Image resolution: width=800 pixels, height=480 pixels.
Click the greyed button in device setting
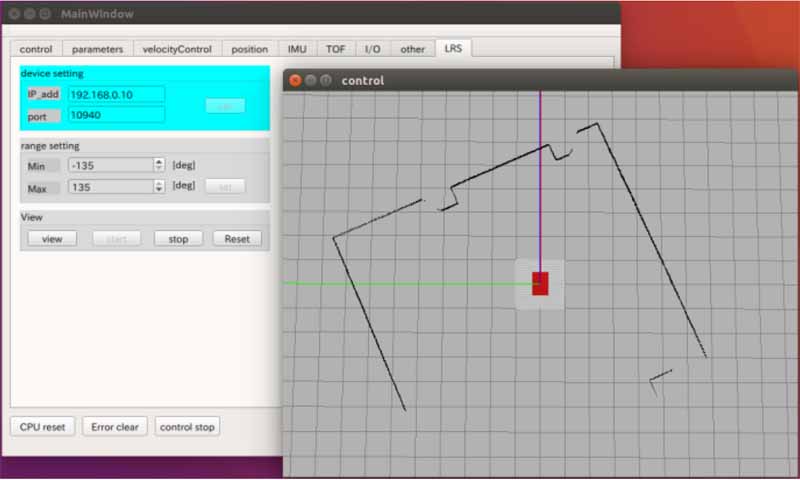tap(225, 106)
